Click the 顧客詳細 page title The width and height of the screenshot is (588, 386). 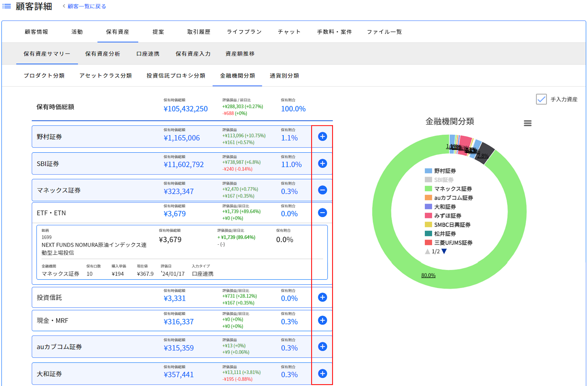tap(34, 6)
